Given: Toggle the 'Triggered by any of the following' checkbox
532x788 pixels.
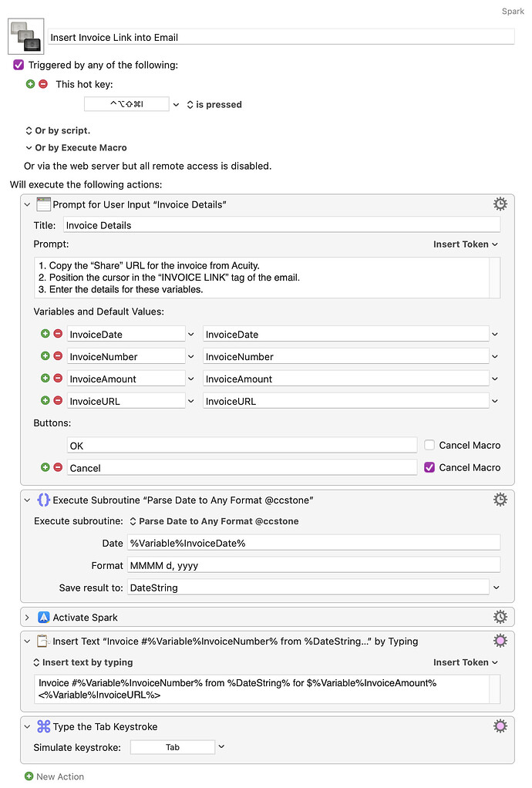Looking at the screenshot, I should (19, 66).
